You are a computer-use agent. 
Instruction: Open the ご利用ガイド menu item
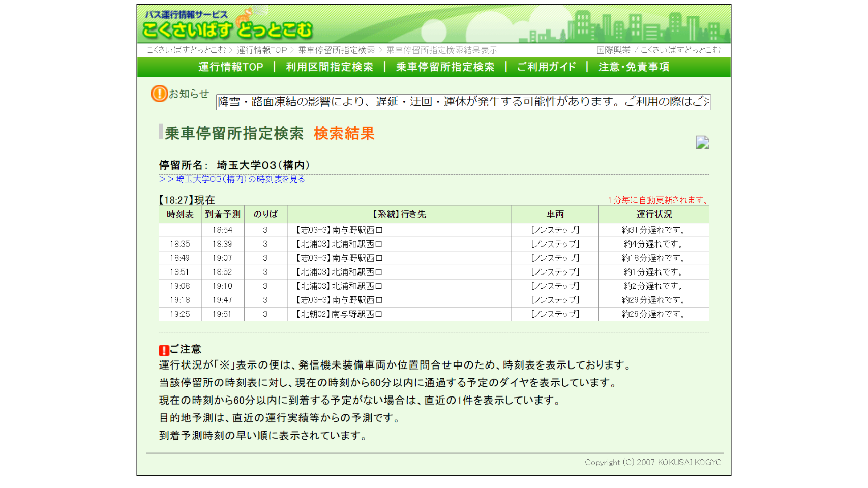[x=546, y=67]
